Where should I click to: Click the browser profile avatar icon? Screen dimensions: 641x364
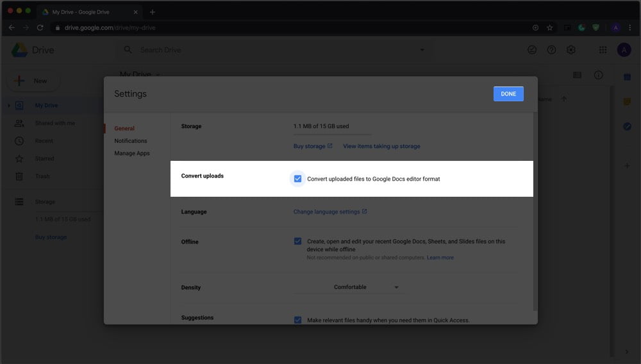(615, 28)
